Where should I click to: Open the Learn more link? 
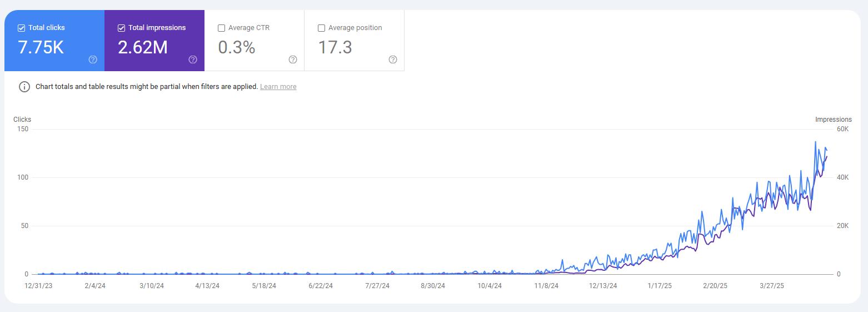(278, 87)
